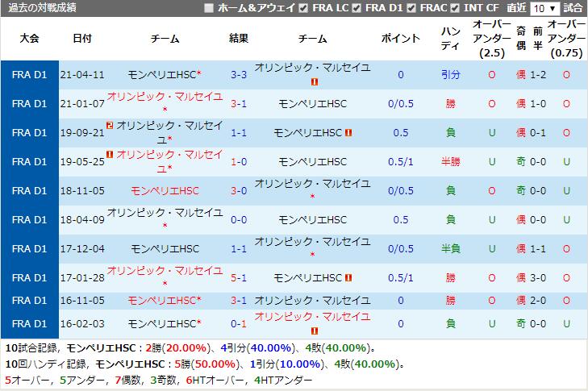Click the ハンディ column header
The image size is (588, 391).
[x=450, y=38]
